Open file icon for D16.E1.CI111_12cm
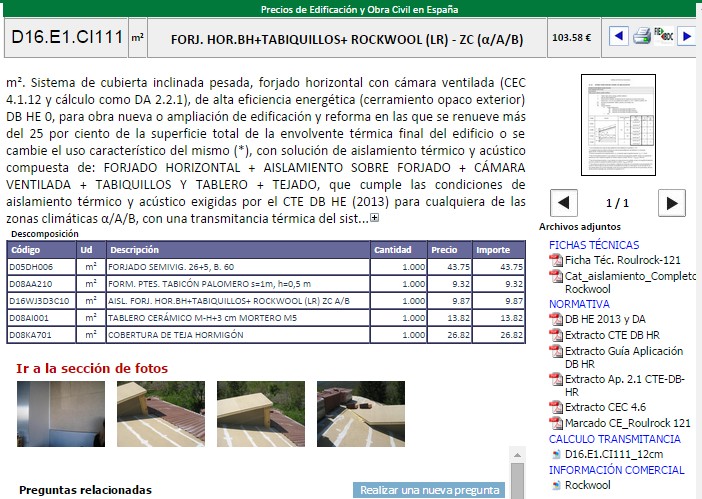The image size is (702, 499). (x=556, y=454)
